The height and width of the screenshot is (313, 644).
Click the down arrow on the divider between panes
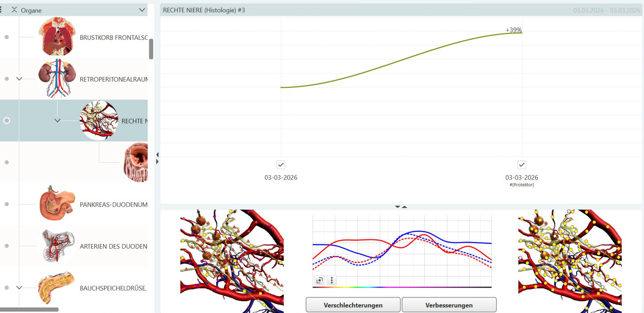(397, 207)
